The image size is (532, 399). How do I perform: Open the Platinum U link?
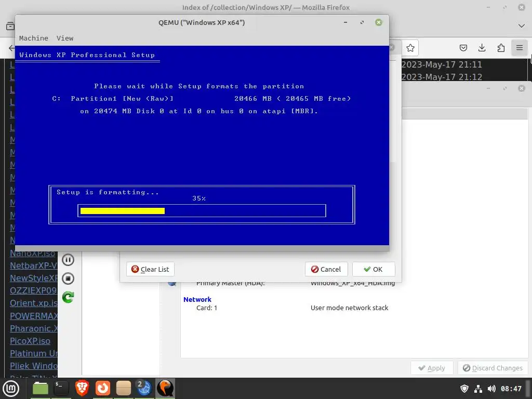pos(33,353)
